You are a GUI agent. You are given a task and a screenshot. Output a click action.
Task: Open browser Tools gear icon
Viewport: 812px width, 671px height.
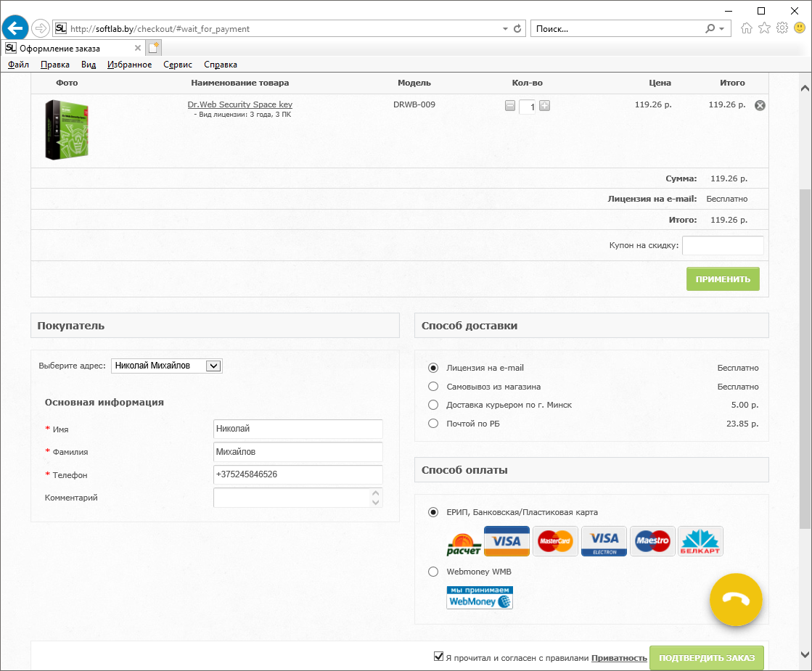[x=782, y=28]
